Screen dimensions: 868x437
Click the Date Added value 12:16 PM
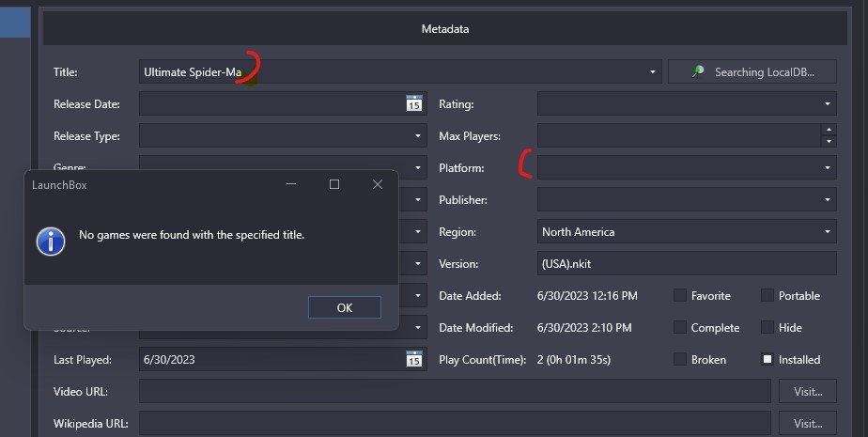(x=587, y=296)
